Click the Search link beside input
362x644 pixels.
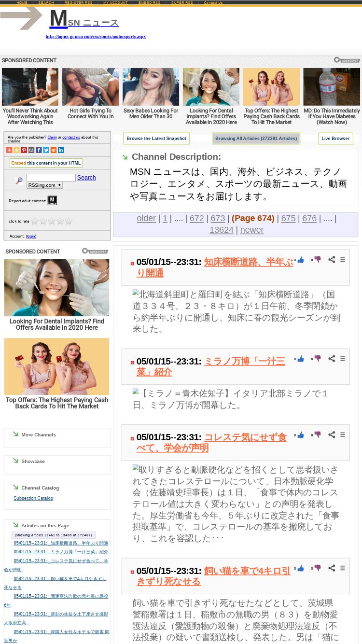click(x=86, y=178)
